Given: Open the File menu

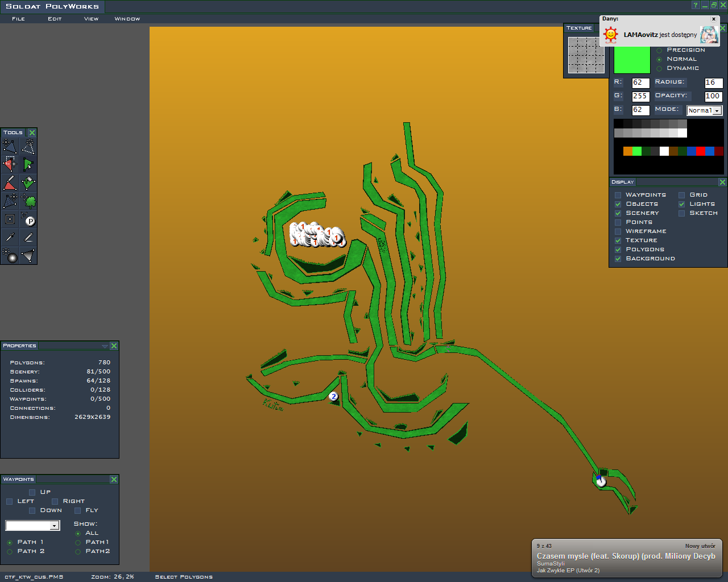Looking at the screenshot, I should pyautogui.click(x=19, y=19).
